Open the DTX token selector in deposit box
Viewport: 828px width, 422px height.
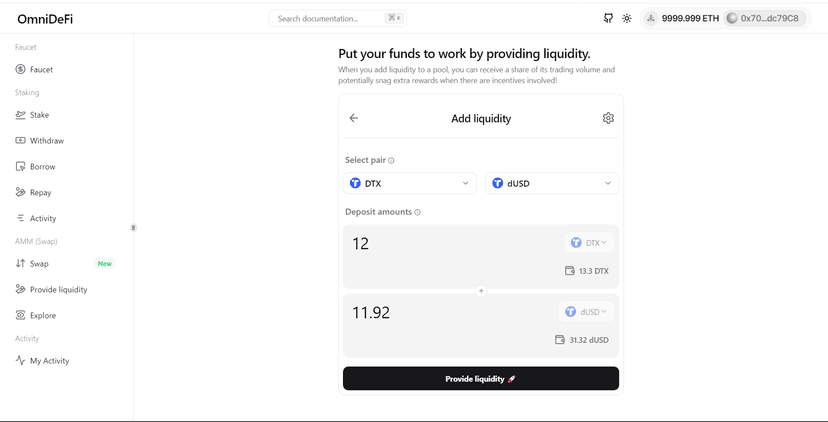point(589,243)
